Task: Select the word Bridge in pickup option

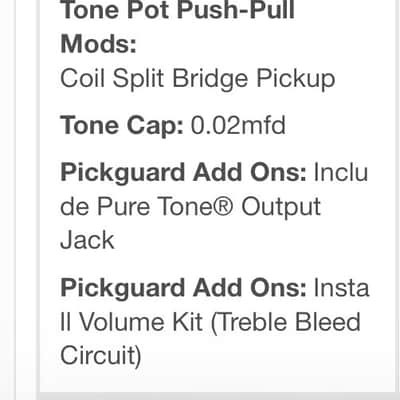Action: pyautogui.click(x=210, y=80)
